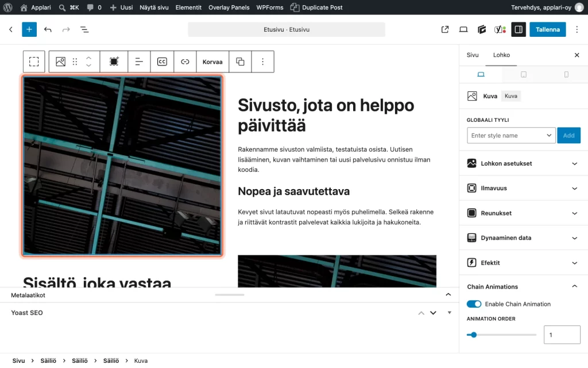Click the image block type icon in toolbar
This screenshot has height=368, width=588.
pos(60,62)
